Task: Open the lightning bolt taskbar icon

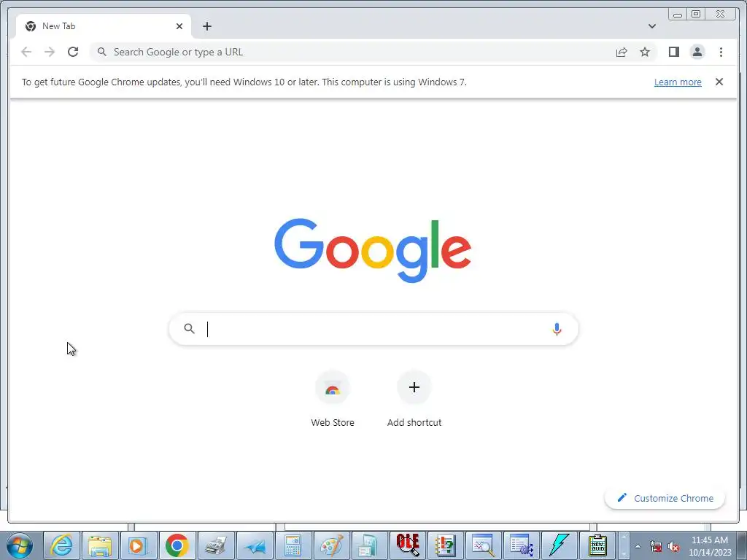Action: point(560,545)
